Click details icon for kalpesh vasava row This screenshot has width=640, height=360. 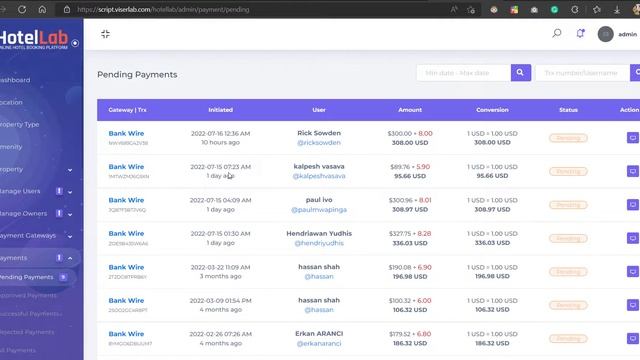633,171
